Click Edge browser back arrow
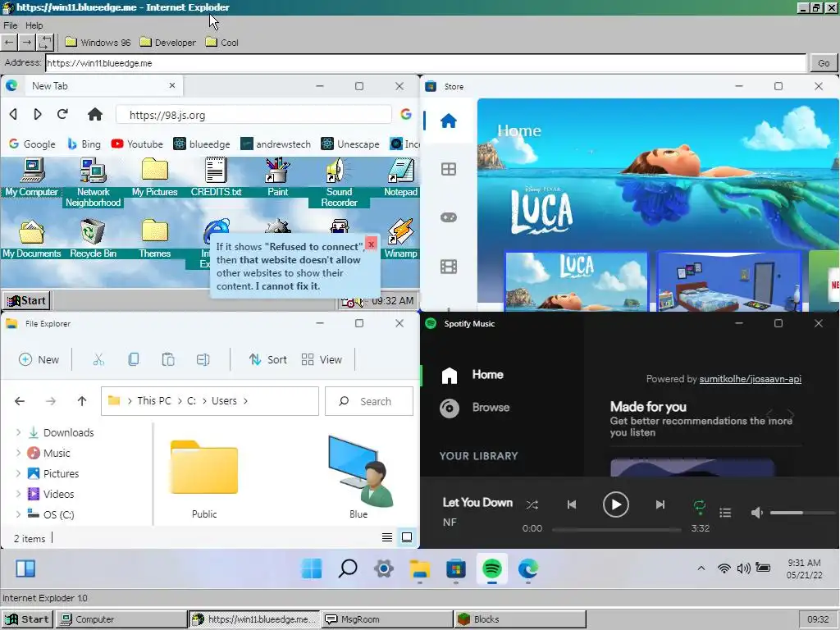This screenshot has width=840, height=630. [13, 114]
